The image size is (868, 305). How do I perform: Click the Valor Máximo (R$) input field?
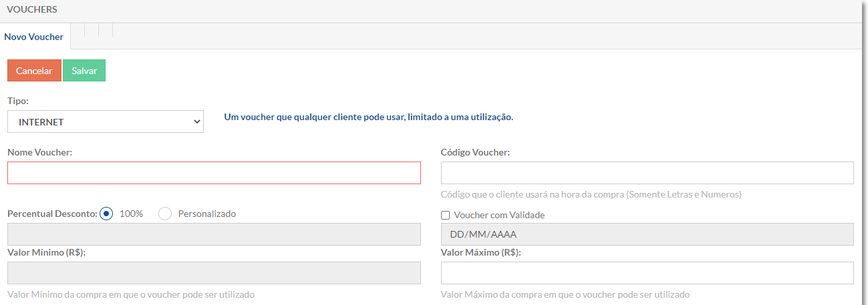pos(647,273)
